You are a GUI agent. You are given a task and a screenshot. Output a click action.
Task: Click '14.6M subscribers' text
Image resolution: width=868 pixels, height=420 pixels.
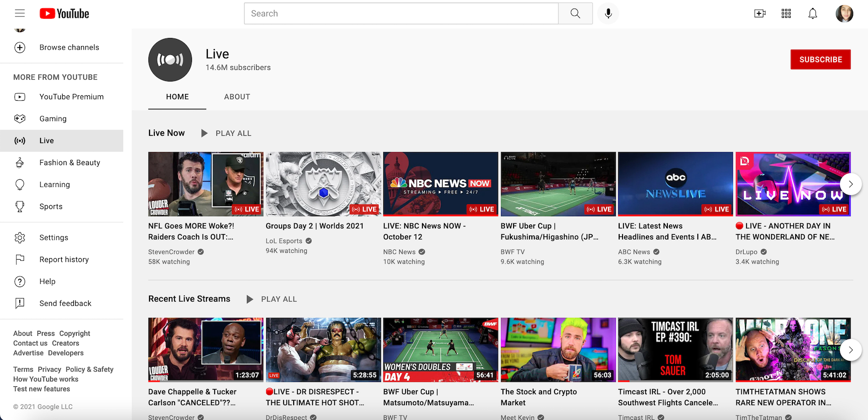pyautogui.click(x=238, y=67)
